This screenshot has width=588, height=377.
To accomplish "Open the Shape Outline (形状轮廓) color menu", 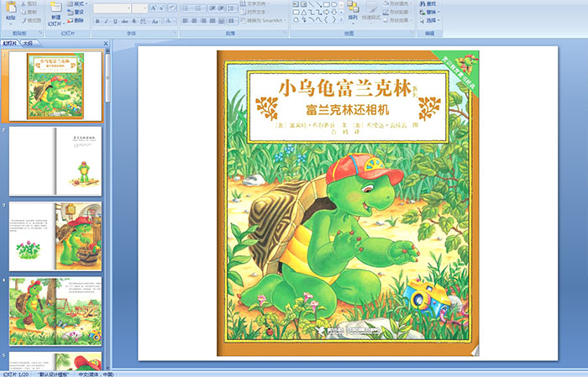I will [397, 12].
